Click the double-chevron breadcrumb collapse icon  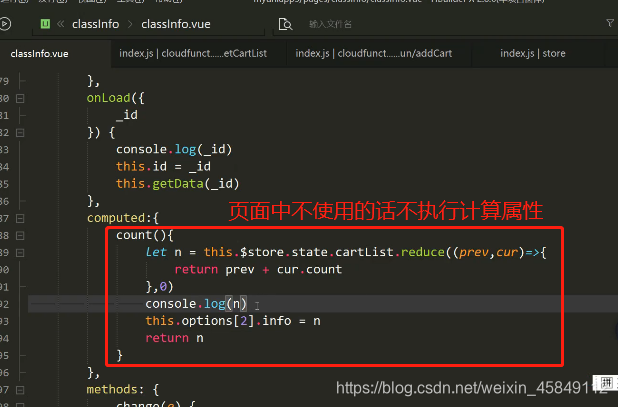coord(61,24)
